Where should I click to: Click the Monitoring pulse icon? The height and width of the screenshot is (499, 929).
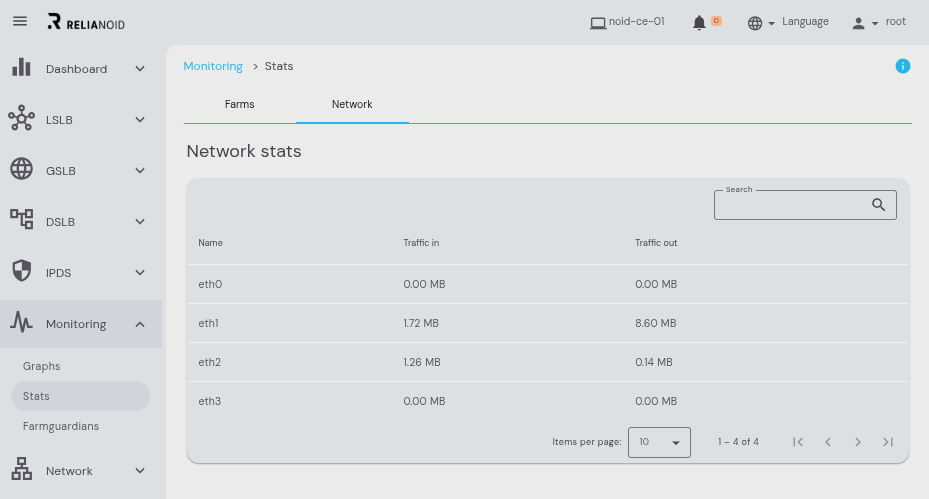(x=21, y=322)
